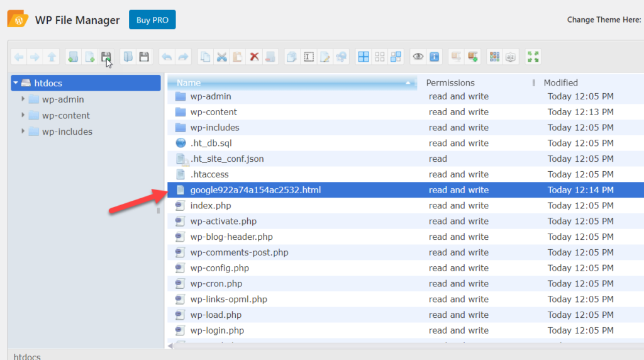The height and width of the screenshot is (360, 644).
Task: Click the Back navigation arrow
Action: [19, 57]
